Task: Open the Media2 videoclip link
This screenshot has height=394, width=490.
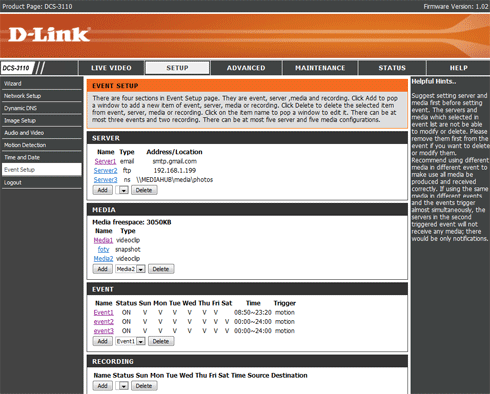Action: pyautogui.click(x=103, y=259)
